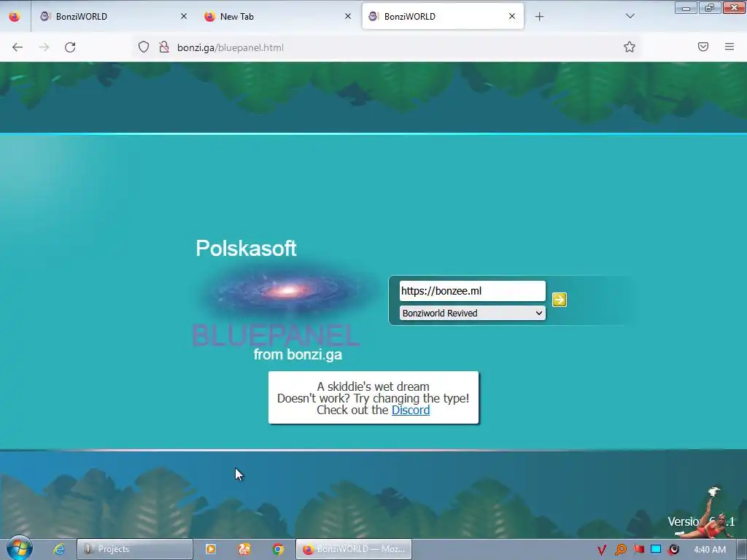Open the Windows Start menu
This screenshot has height=560, width=747.
(20, 548)
